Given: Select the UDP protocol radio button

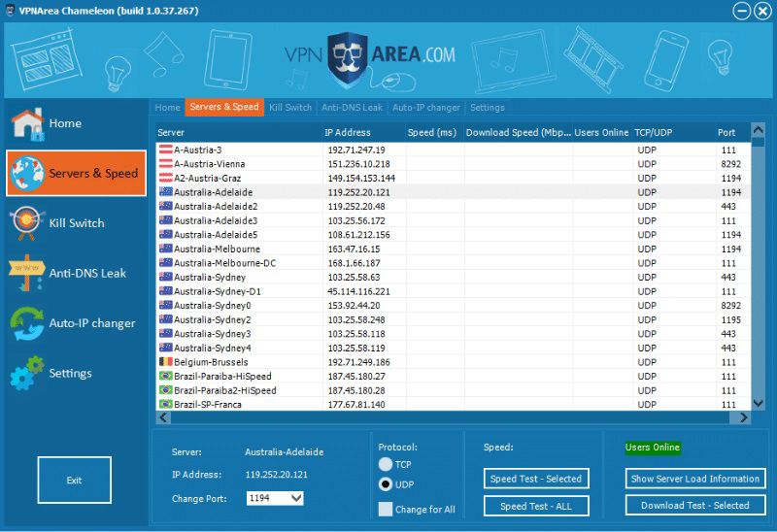Looking at the screenshot, I should click(385, 484).
